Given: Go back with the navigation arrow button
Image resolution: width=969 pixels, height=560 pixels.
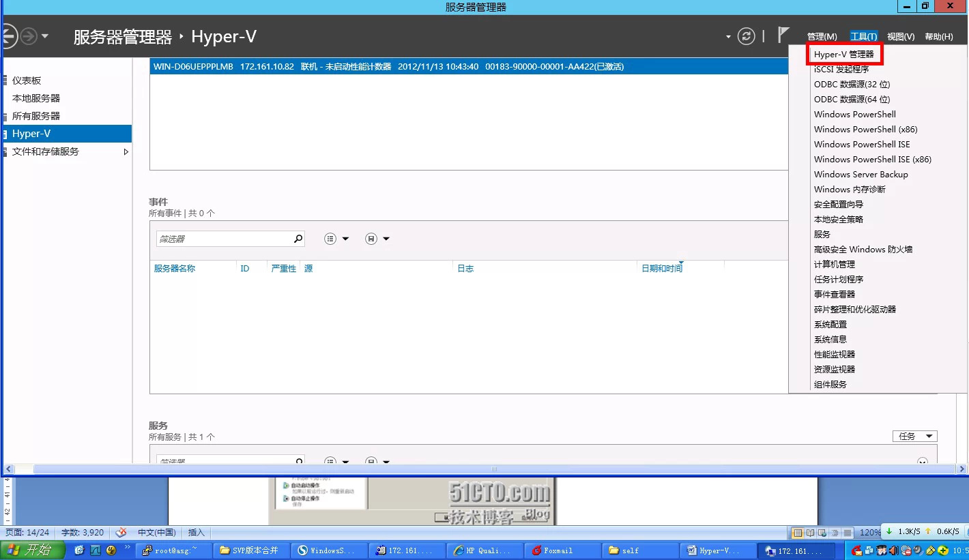Looking at the screenshot, I should click(x=9, y=35).
